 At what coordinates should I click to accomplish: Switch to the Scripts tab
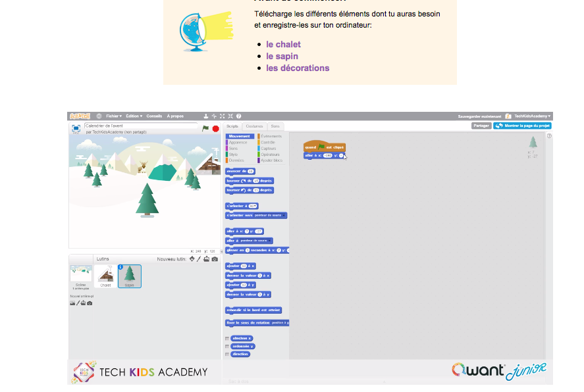232,126
